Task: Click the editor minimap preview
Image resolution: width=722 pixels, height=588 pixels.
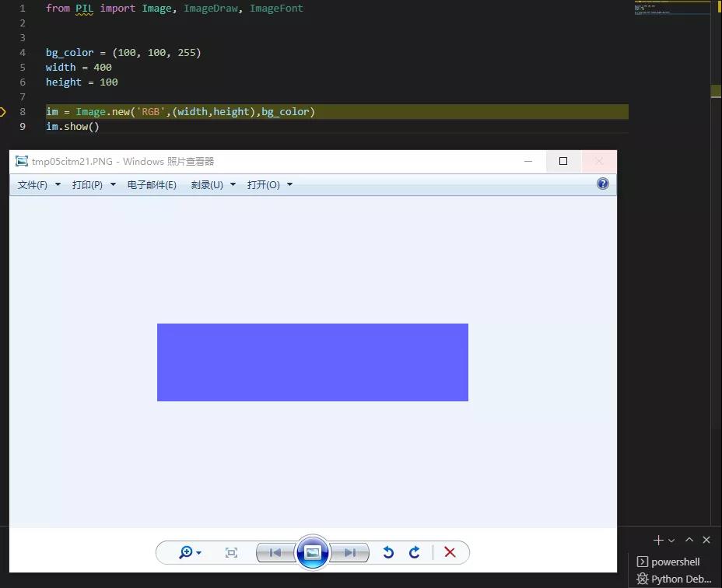Action: 671,9
